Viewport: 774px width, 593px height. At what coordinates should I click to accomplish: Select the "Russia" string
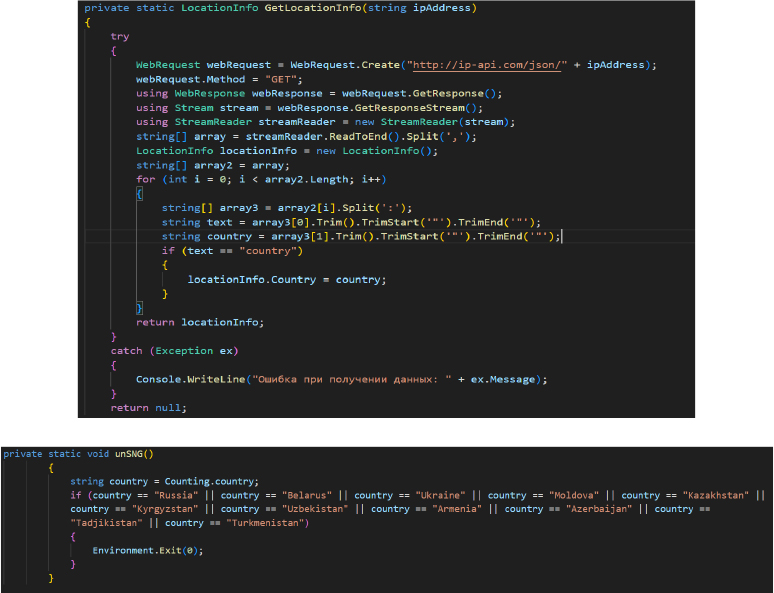(x=176, y=496)
